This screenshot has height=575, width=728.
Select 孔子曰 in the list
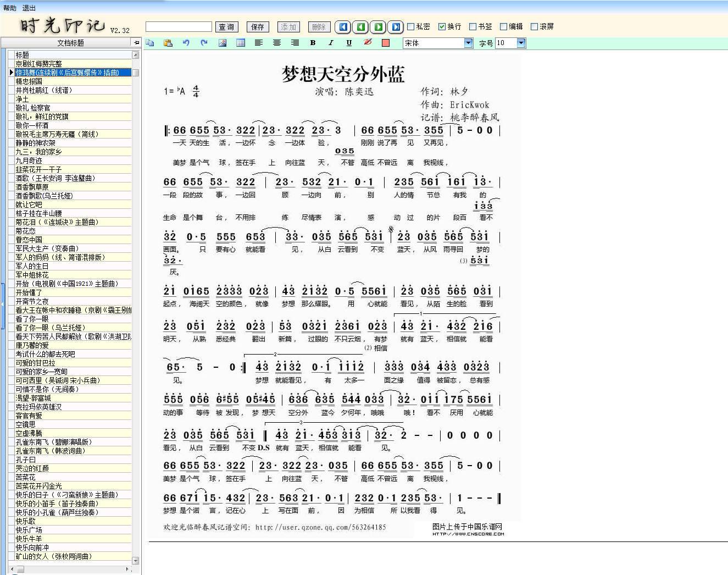pos(73,460)
